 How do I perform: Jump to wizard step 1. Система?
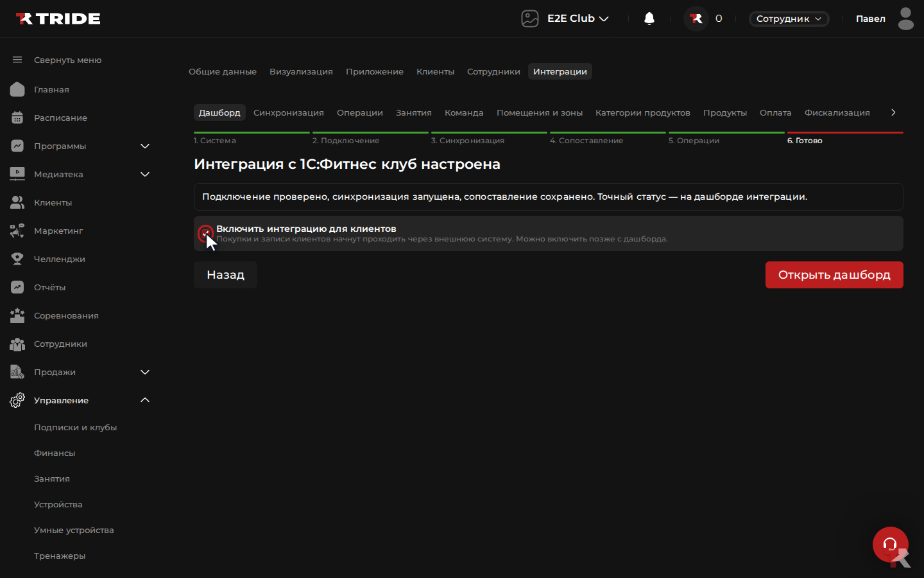pyautogui.click(x=252, y=139)
